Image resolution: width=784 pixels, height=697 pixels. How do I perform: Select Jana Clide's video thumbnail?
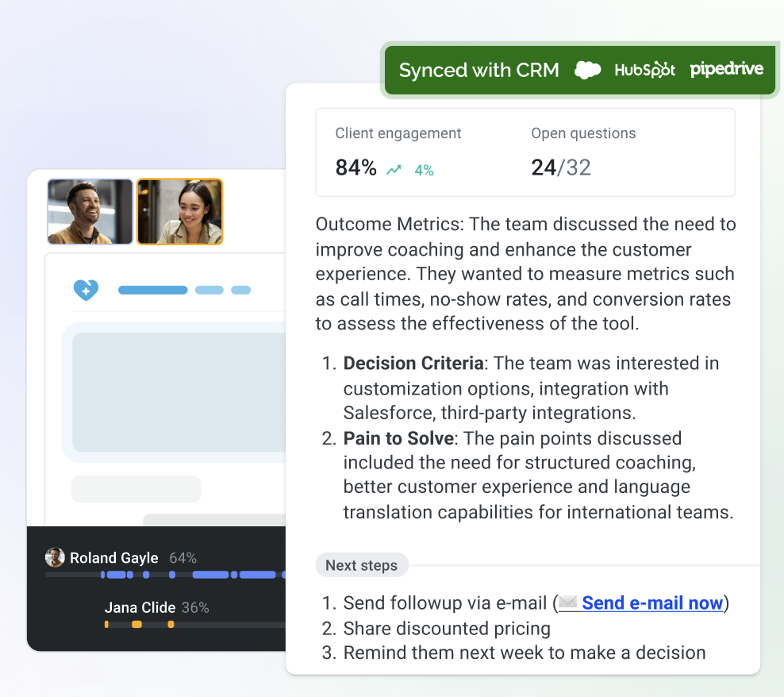(179, 211)
